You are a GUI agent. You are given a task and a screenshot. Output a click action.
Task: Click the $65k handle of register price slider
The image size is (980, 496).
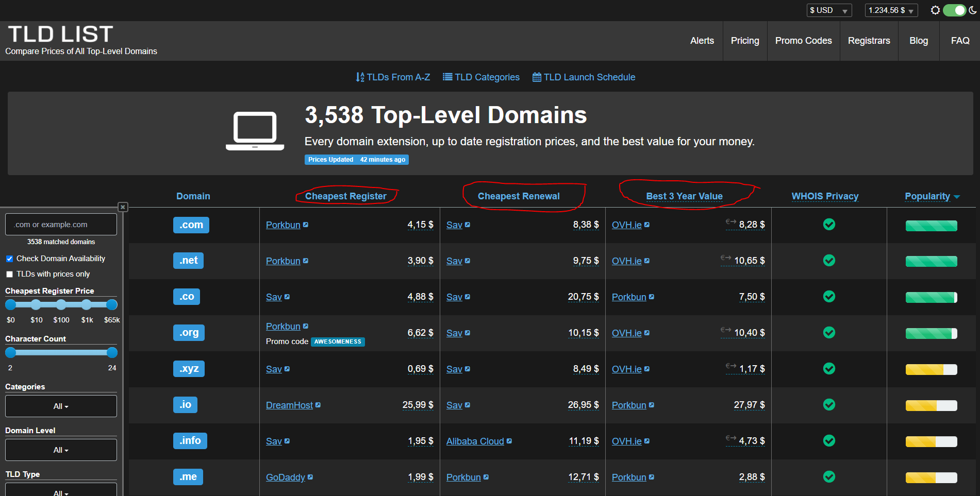pos(112,304)
